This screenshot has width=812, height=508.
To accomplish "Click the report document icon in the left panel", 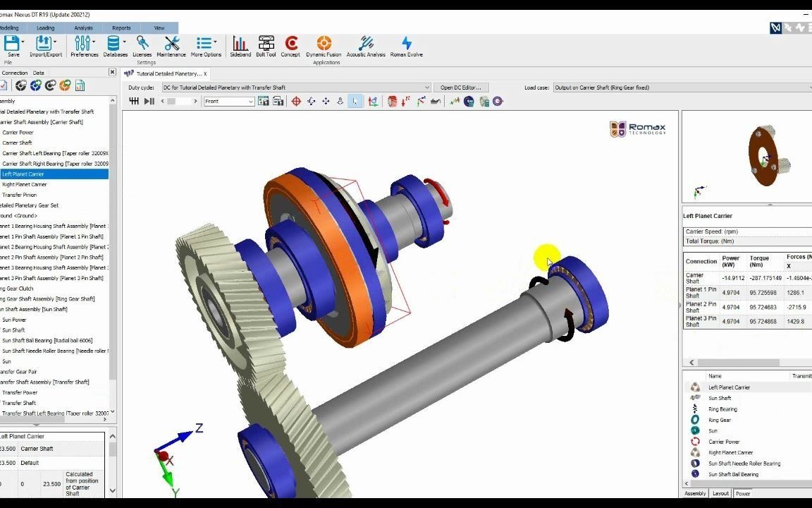I will [x=80, y=85].
